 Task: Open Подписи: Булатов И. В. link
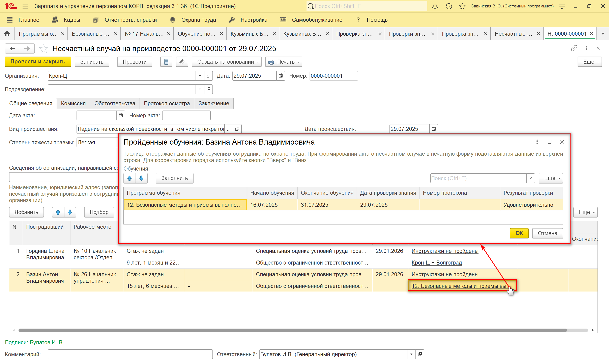click(x=34, y=342)
